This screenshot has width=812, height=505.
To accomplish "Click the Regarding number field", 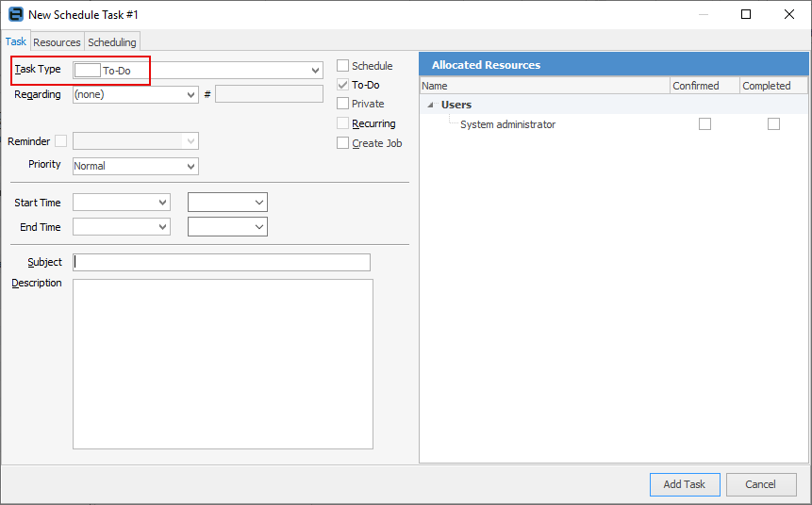I will pyautogui.click(x=270, y=94).
